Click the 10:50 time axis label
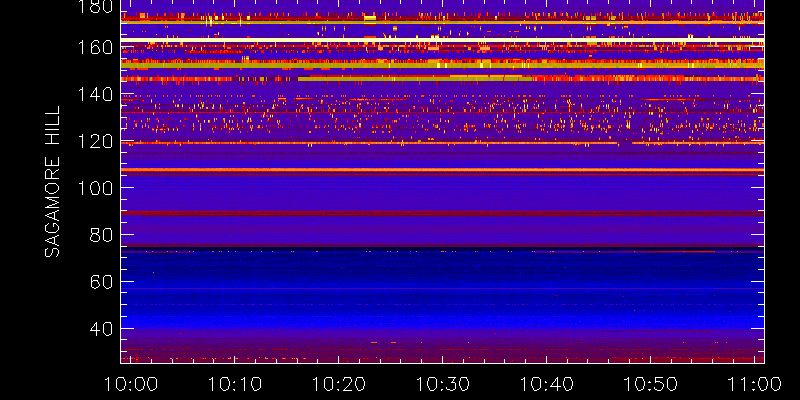This screenshot has width=800, height=400. tap(650, 384)
